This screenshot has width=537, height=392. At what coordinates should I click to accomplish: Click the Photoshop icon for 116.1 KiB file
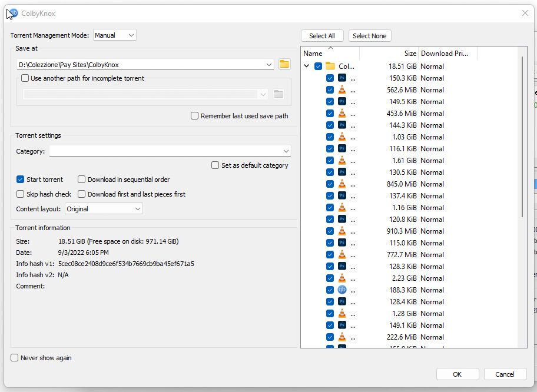click(342, 149)
